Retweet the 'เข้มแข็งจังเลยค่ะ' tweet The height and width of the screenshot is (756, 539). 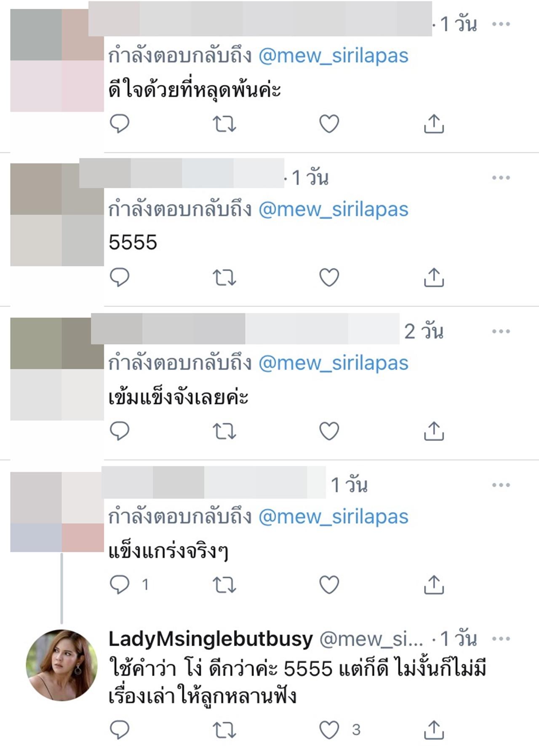tap(224, 431)
